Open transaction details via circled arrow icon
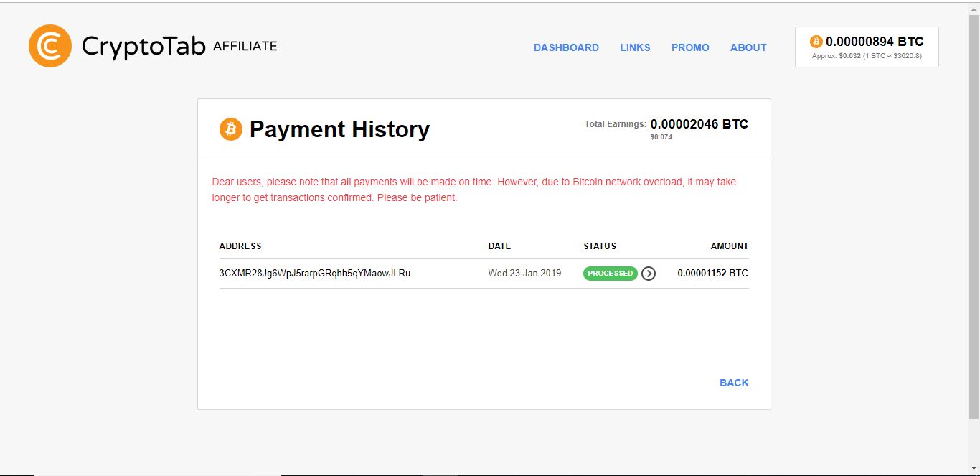The width and height of the screenshot is (980, 476). point(649,274)
